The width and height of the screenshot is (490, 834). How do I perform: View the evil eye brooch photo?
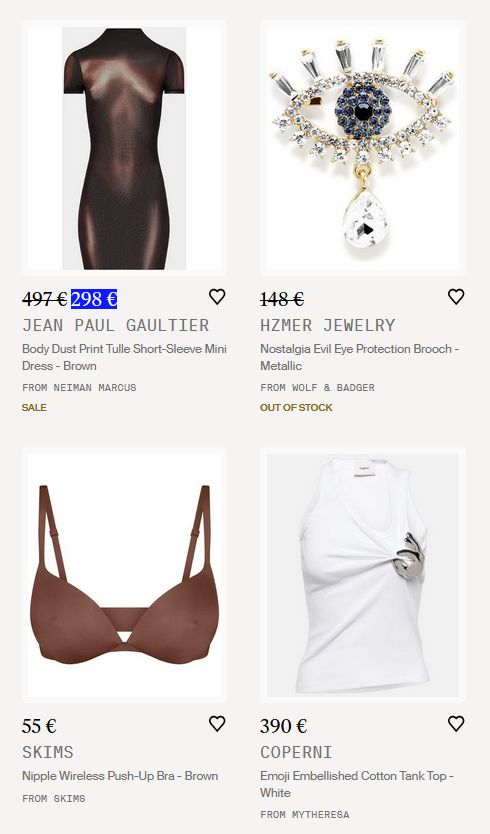click(x=363, y=148)
